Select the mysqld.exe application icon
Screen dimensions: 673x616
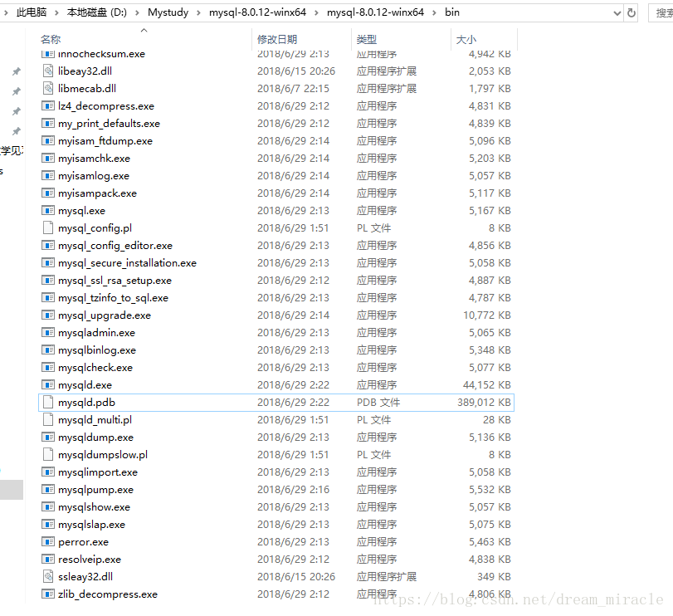click(x=48, y=384)
